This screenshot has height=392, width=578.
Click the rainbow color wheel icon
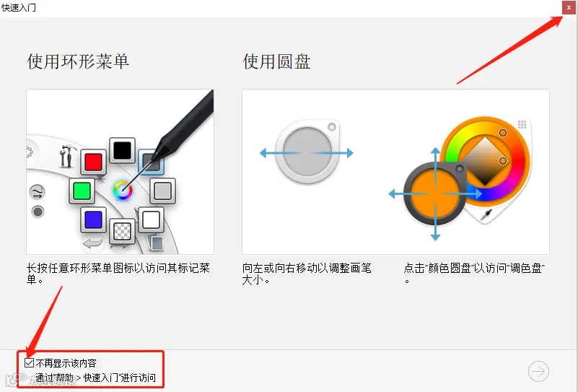point(123,191)
